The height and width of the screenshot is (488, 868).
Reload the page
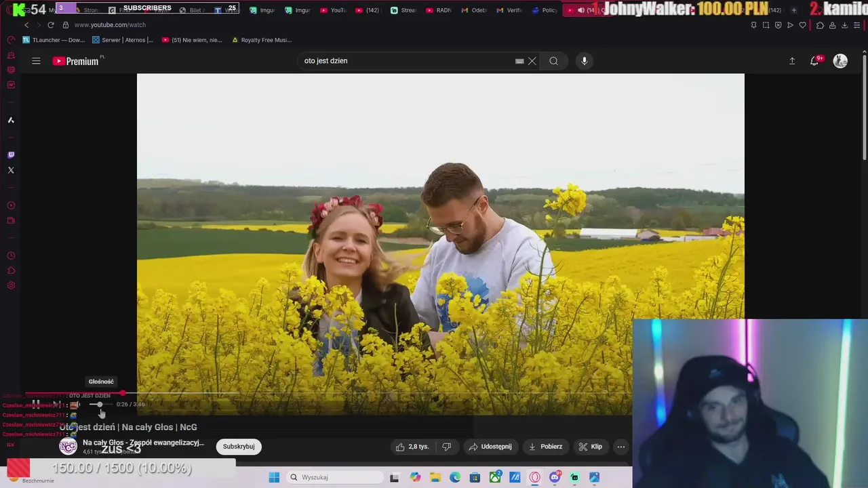pyautogui.click(x=50, y=25)
